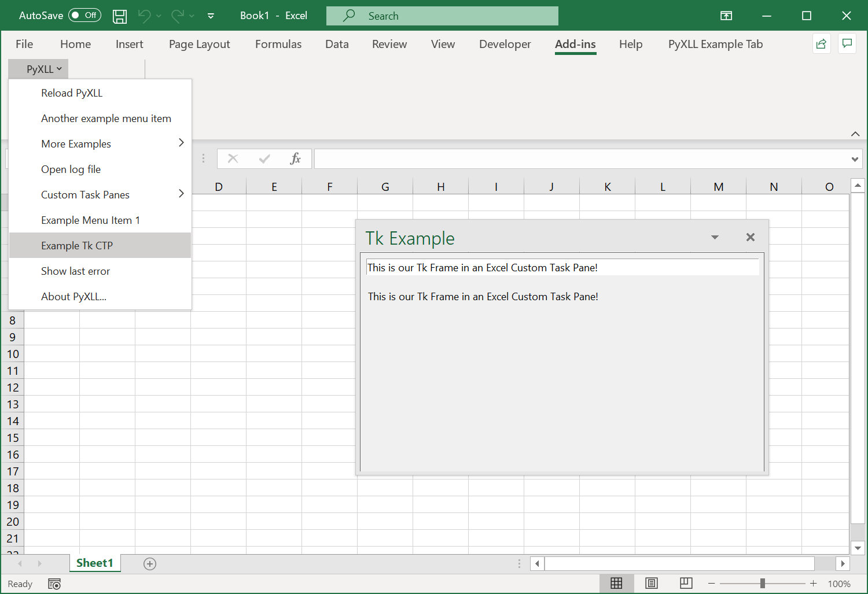Viewport: 868px width, 594px height.
Task: Click the macro recording status bar icon
Action: point(54,584)
